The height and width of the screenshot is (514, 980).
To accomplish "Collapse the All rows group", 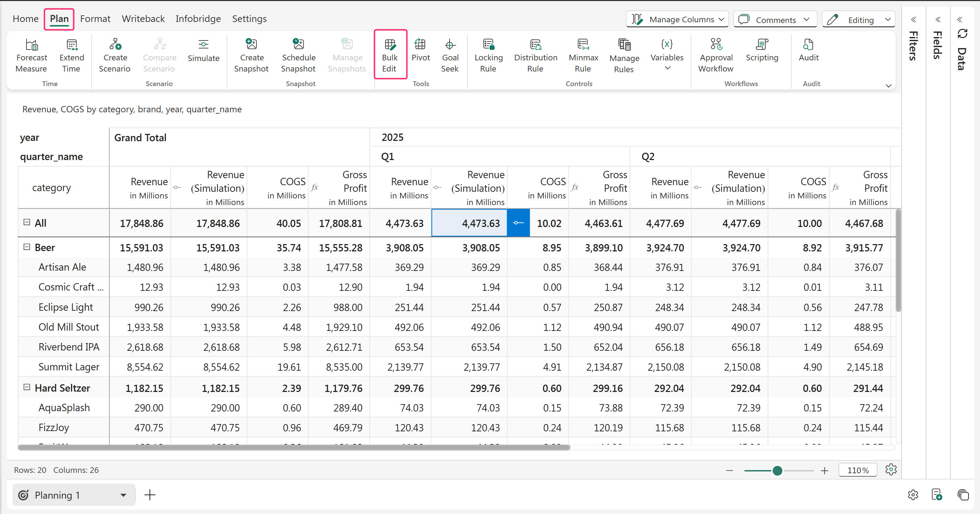I will point(26,222).
